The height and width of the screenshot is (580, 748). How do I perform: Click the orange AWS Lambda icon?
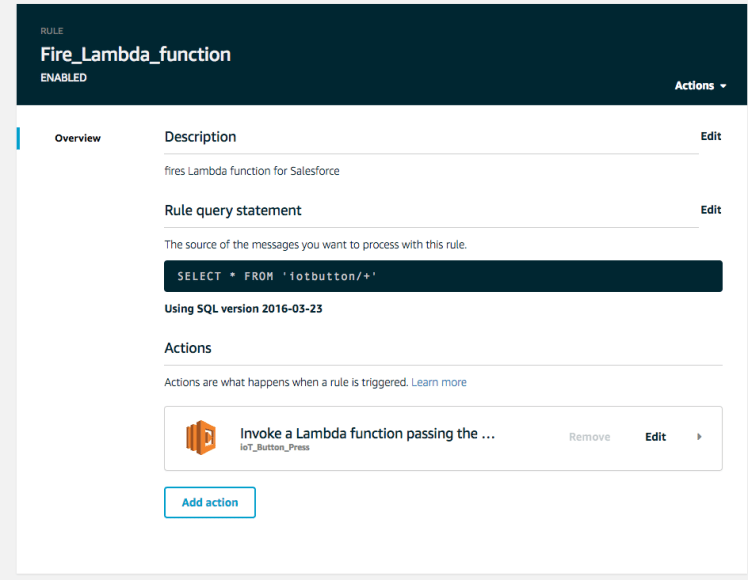click(200, 438)
